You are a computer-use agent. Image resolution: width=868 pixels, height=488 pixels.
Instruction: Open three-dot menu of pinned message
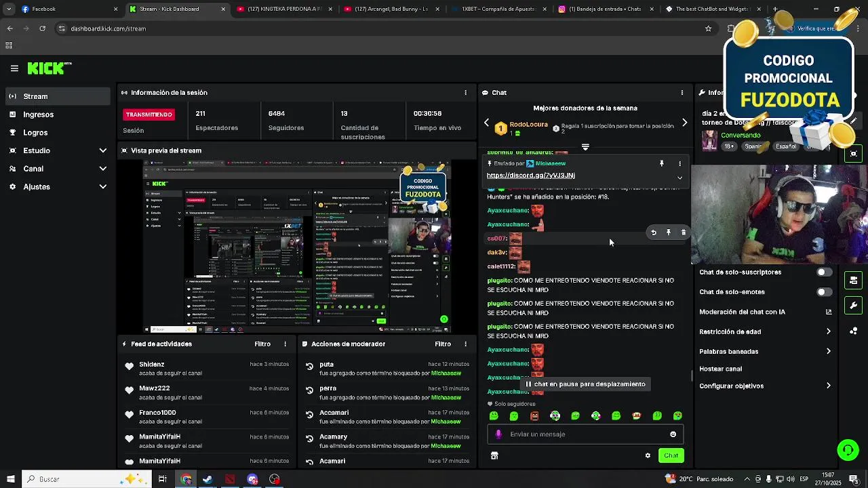(679, 163)
